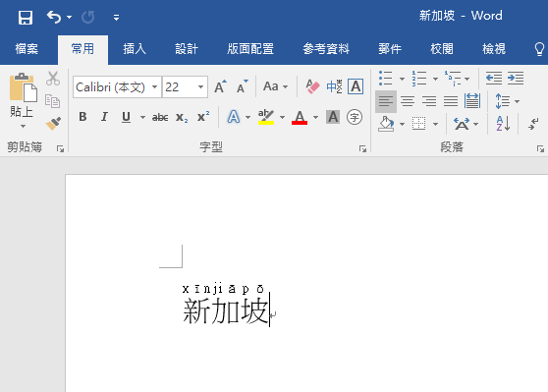Toggle subscript formatting
This screenshot has width=548, height=392.
[x=182, y=117]
